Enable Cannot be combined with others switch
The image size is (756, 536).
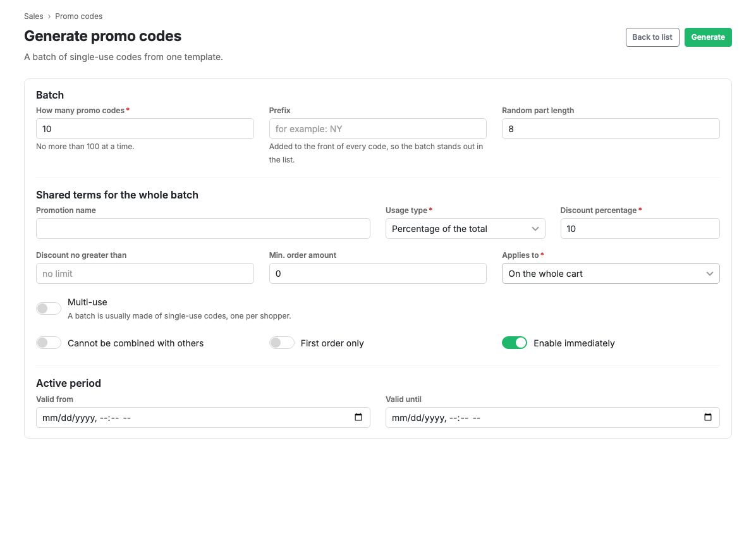[49, 343]
